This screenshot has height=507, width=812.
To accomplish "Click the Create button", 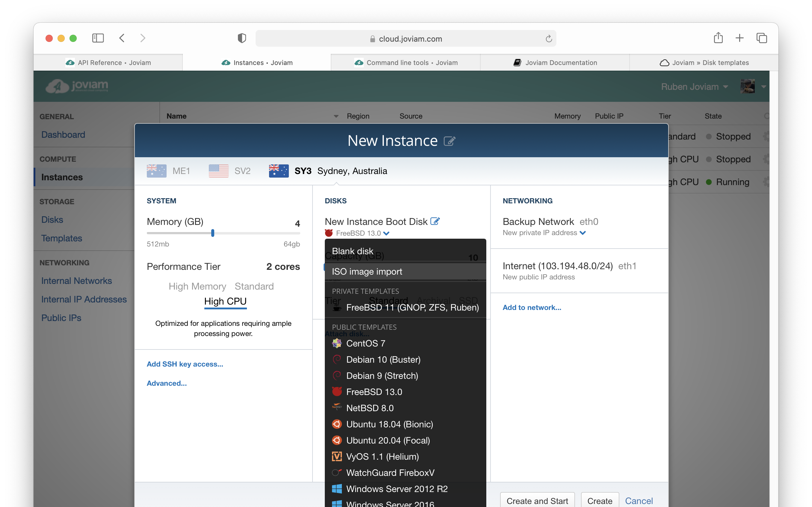I will [600, 500].
